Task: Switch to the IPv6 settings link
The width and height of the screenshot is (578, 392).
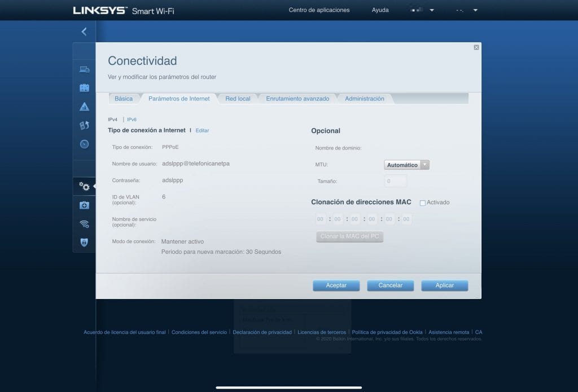Action: click(132, 120)
